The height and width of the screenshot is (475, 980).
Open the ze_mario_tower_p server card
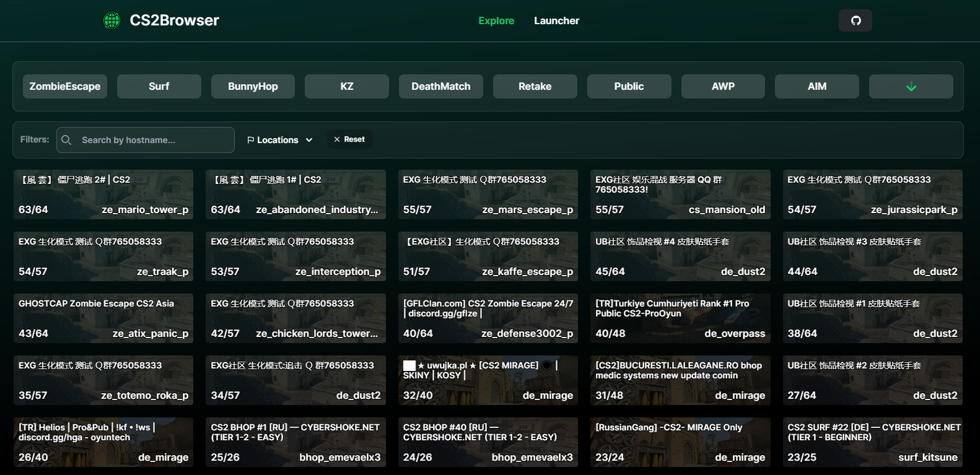[103, 194]
